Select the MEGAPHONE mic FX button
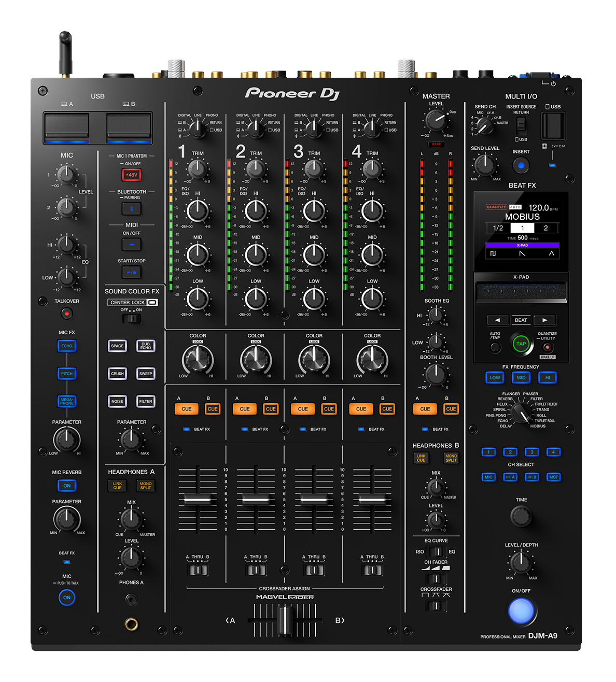 click(x=67, y=401)
